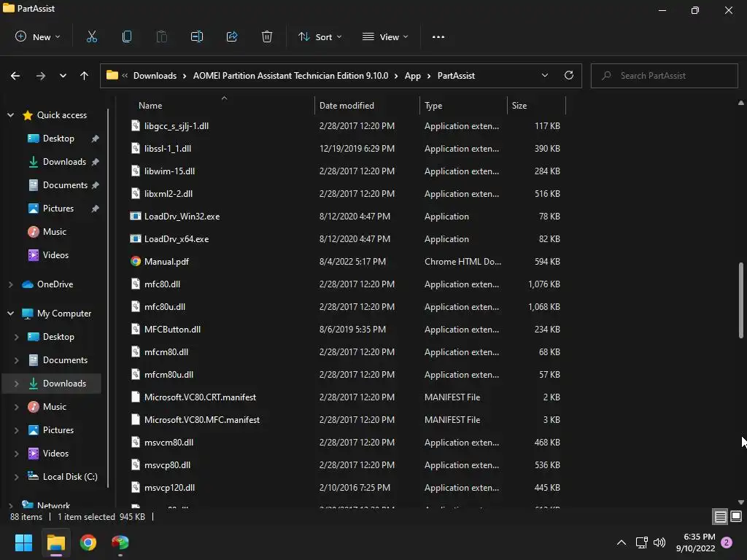
Task: Click the Delete trash can icon
Action: coord(267,36)
